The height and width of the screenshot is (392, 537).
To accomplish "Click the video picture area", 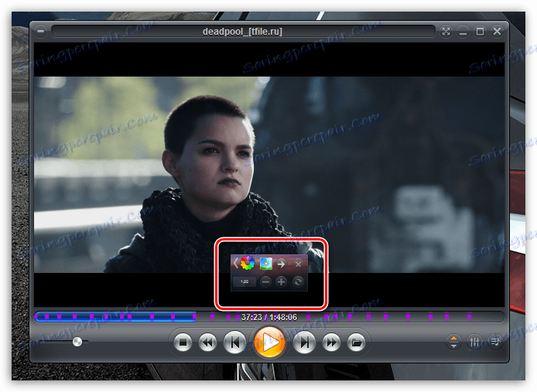I will (x=269, y=175).
